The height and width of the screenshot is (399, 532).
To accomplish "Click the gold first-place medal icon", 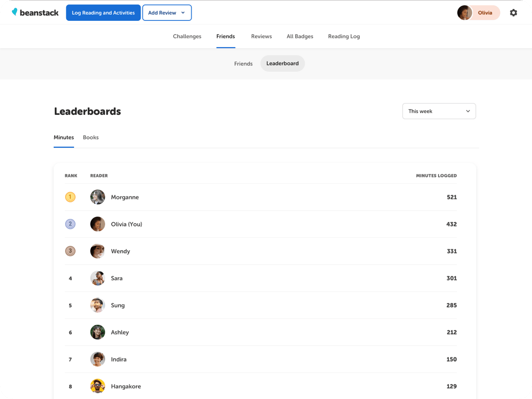I will click(x=70, y=197).
